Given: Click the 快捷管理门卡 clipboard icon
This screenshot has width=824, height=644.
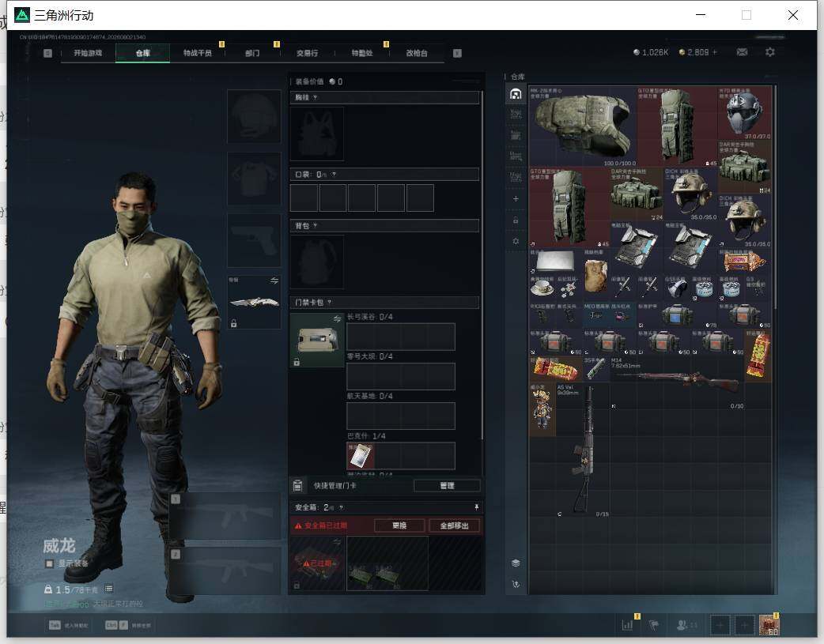Looking at the screenshot, I should 298,486.
